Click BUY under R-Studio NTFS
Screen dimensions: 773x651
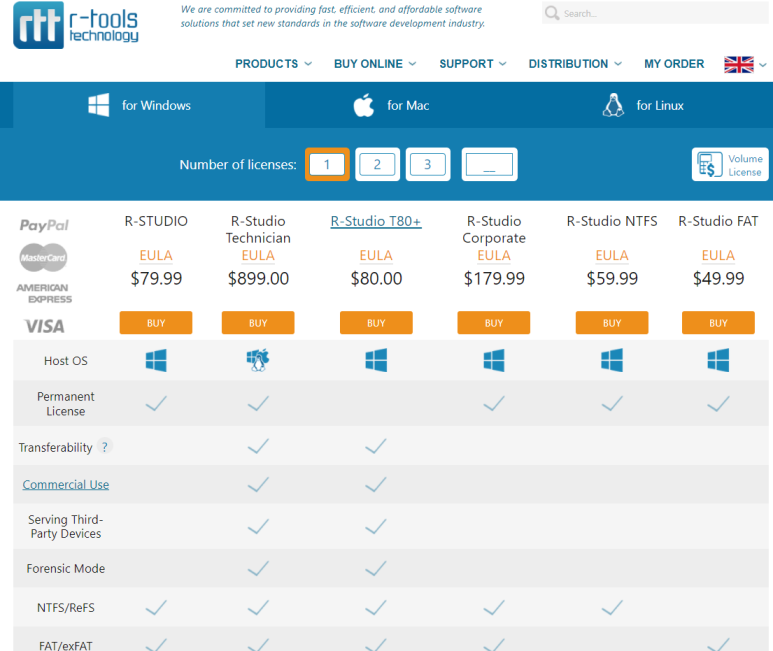pyautogui.click(x=612, y=323)
